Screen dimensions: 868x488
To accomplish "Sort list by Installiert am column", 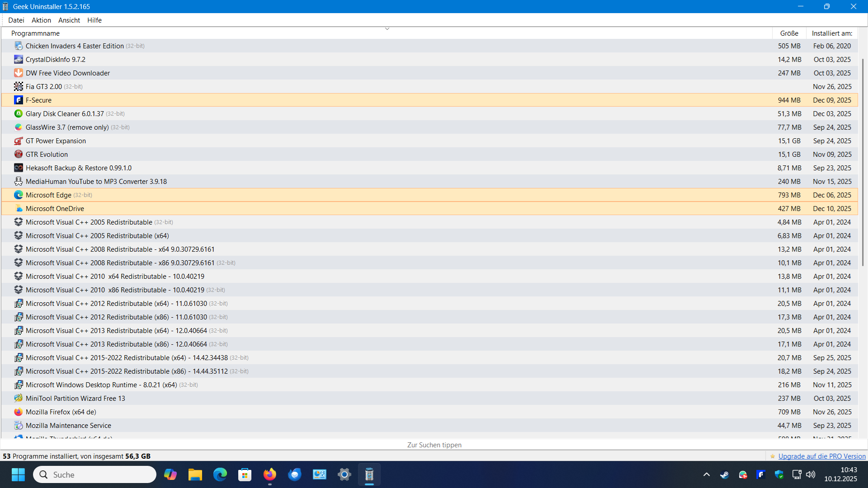I will click(832, 33).
